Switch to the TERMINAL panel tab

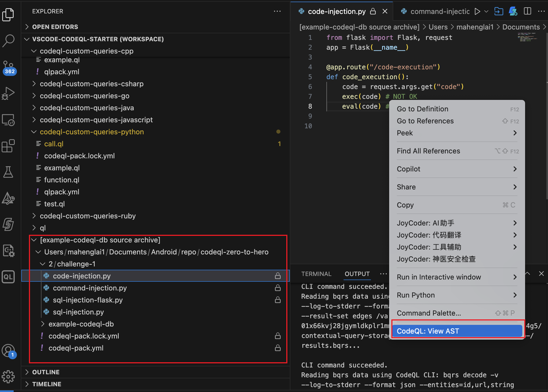pyautogui.click(x=316, y=274)
